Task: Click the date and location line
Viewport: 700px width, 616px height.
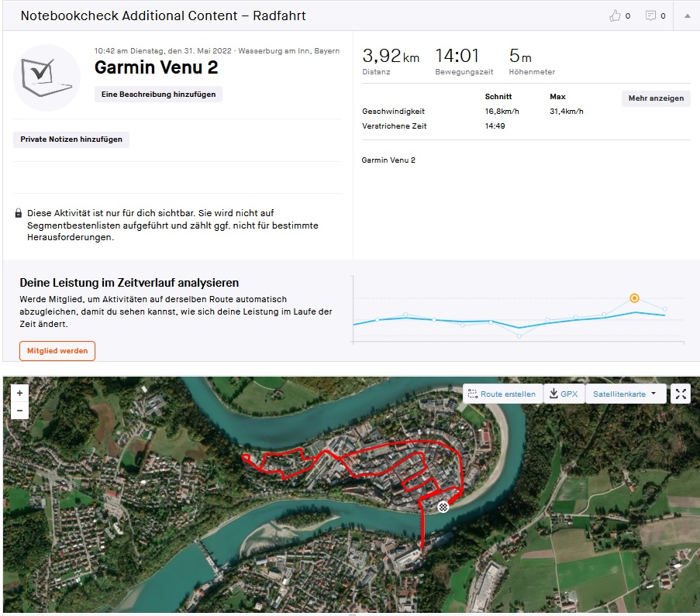Action: (217, 51)
